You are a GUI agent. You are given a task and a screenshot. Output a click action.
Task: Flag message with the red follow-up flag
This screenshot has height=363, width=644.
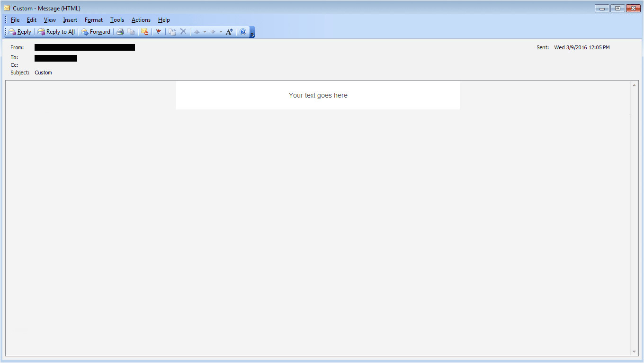(159, 32)
